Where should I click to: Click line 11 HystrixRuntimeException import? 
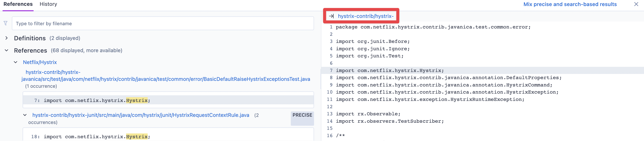tap(430, 99)
